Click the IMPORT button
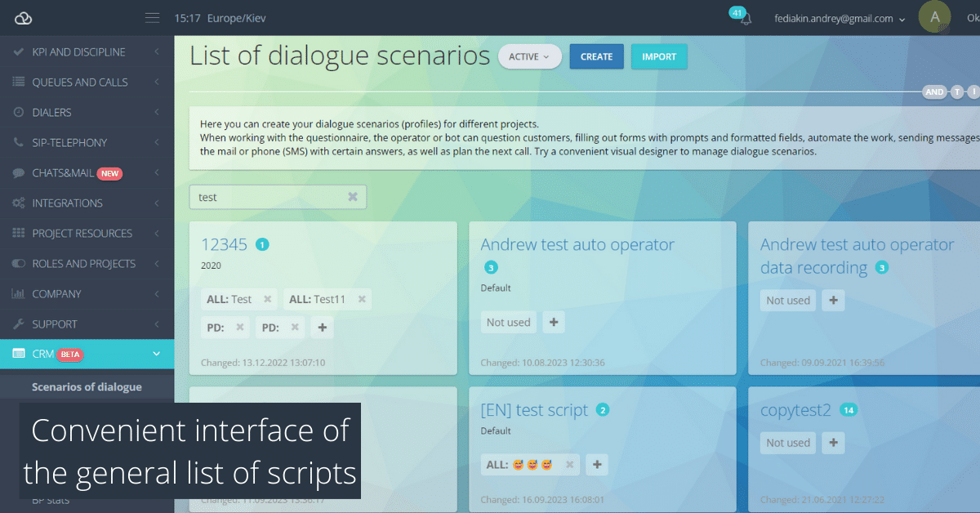980x513 pixels. point(658,57)
